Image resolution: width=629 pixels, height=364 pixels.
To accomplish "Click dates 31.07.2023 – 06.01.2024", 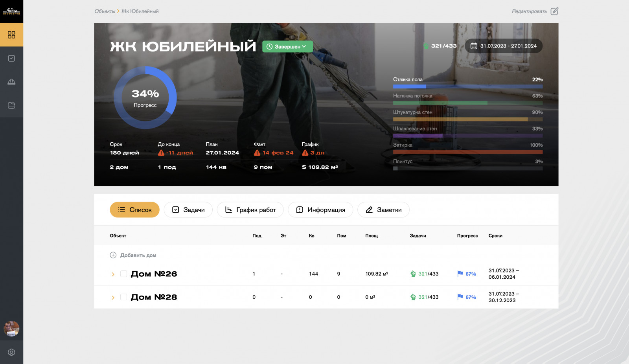I will pyautogui.click(x=504, y=274).
